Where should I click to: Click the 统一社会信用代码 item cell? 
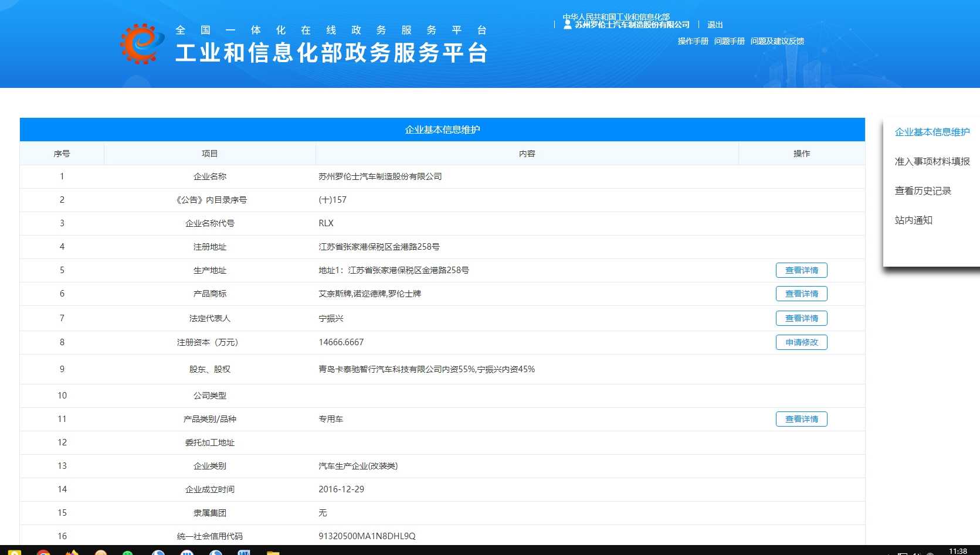click(x=209, y=536)
